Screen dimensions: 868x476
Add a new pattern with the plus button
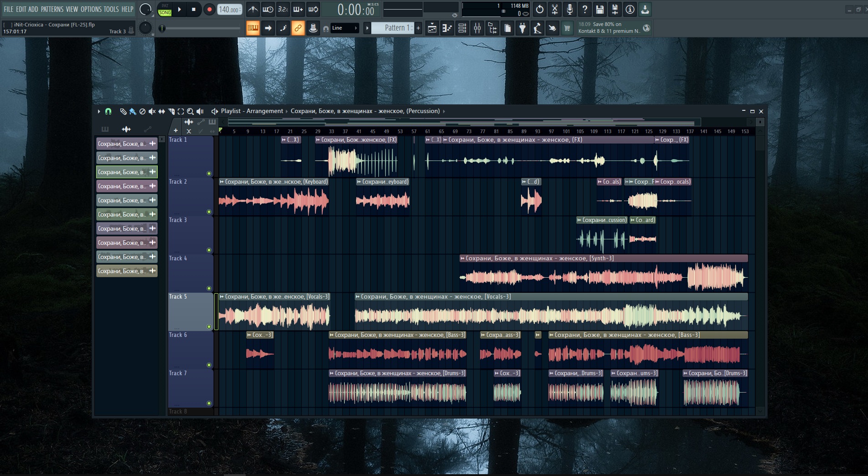pyautogui.click(x=418, y=28)
